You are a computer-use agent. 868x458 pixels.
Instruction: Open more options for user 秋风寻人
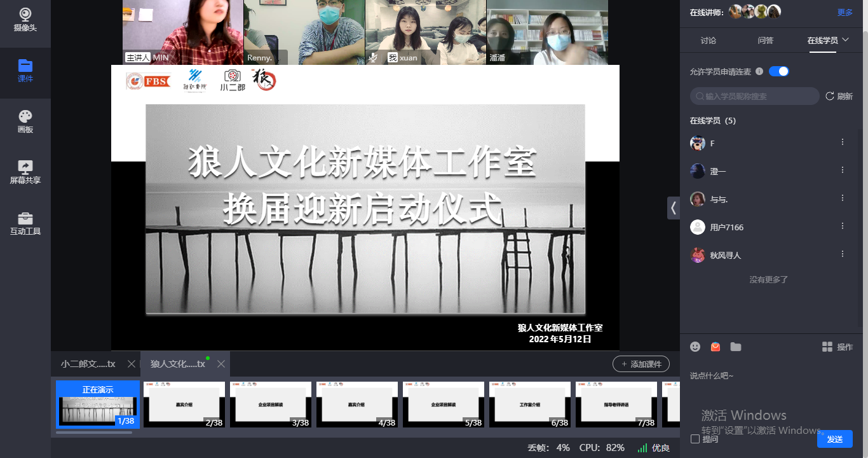pos(843,254)
